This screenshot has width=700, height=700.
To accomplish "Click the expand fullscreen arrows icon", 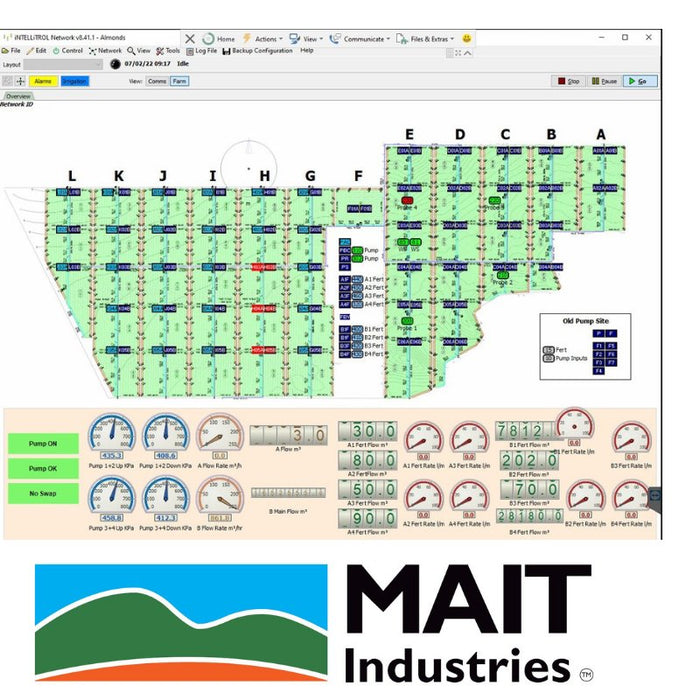I will [458, 53].
